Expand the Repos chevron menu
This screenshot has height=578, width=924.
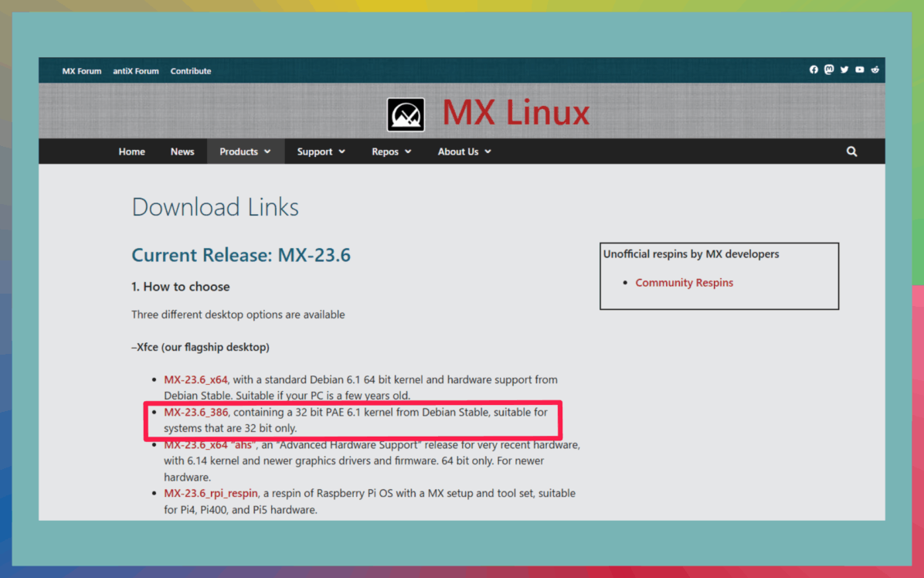(391, 151)
